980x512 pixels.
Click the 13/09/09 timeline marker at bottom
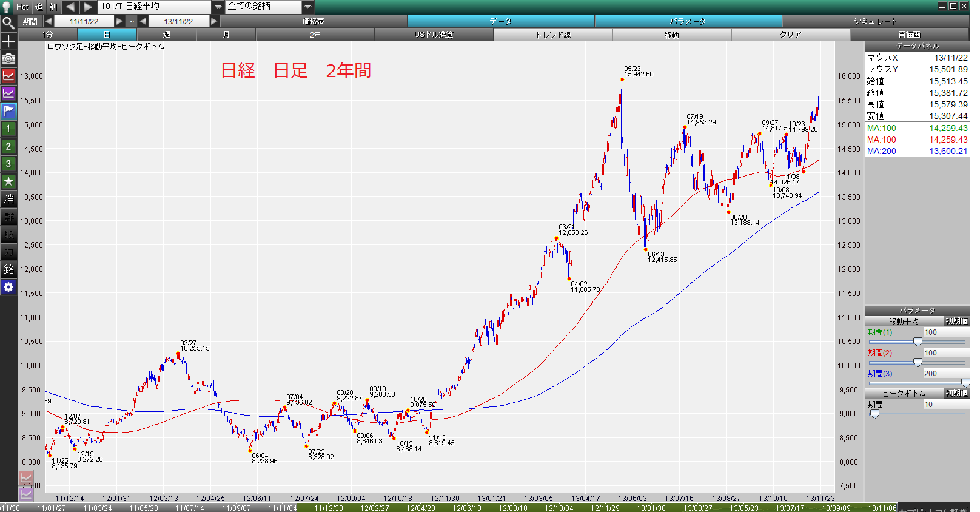(x=836, y=508)
